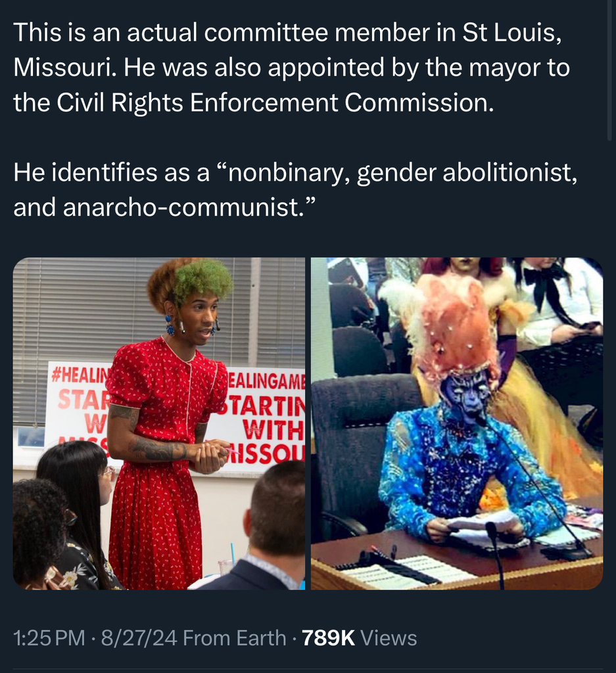
Task: Click the word "Views" beside 789K
Action: pos(389,638)
